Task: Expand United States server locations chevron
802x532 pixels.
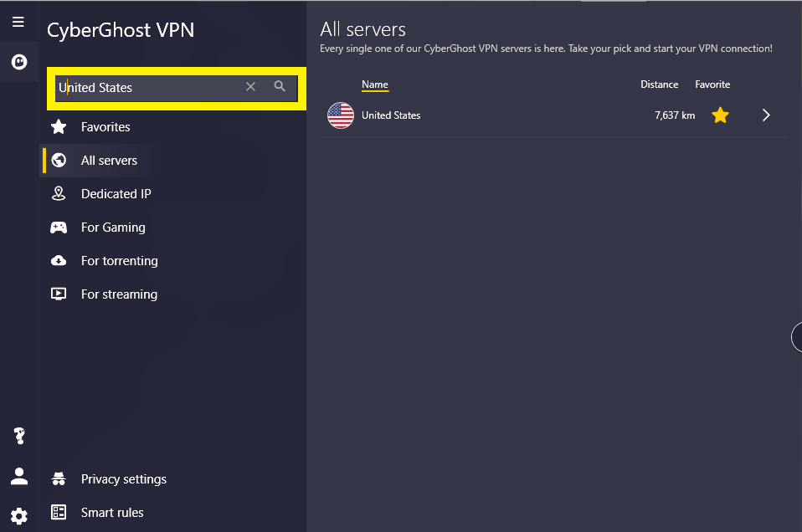Action: pos(766,115)
